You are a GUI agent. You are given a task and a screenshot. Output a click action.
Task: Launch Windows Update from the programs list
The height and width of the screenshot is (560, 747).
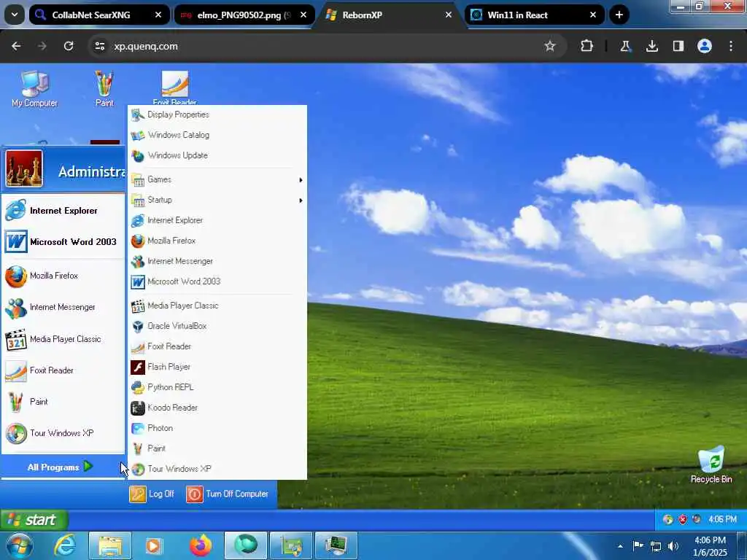click(217, 155)
